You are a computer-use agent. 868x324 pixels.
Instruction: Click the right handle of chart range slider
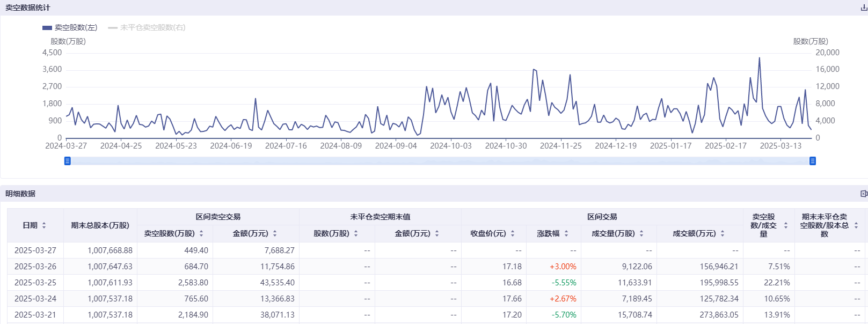(x=813, y=161)
